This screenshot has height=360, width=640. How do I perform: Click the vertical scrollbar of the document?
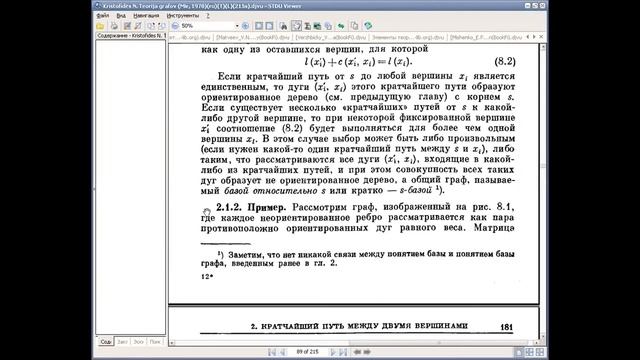(543, 192)
